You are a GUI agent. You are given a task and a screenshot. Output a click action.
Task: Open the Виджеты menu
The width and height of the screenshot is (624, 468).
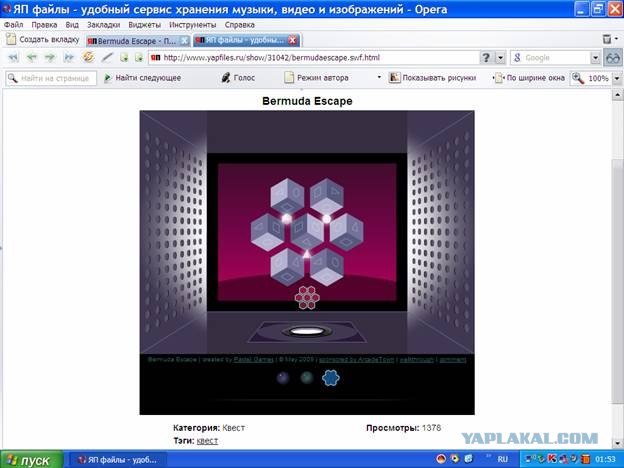click(144, 25)
